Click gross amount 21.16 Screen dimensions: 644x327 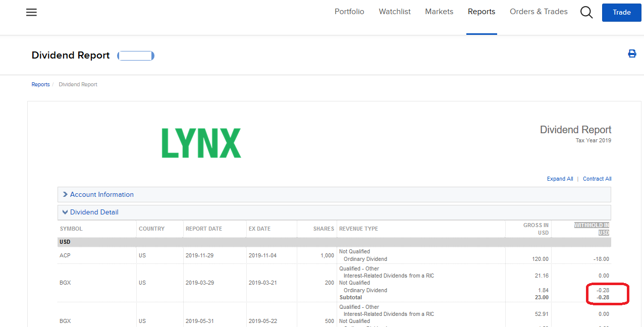542,276
